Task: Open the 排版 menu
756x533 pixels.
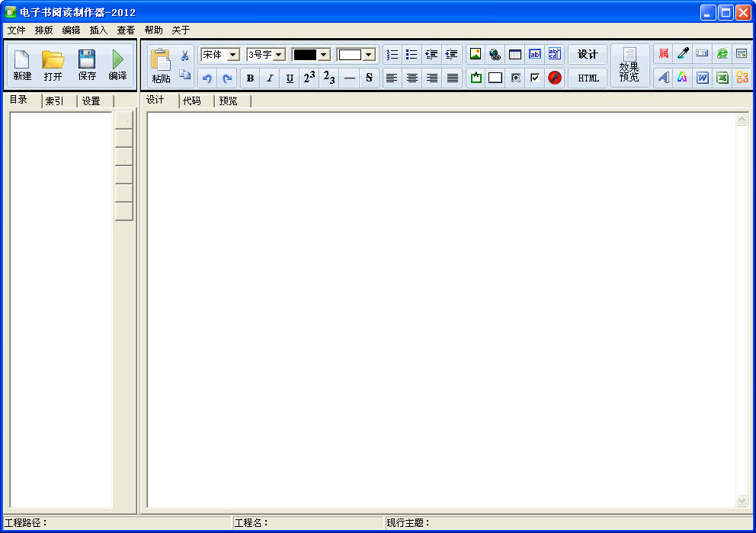Action: pos(44,30)
